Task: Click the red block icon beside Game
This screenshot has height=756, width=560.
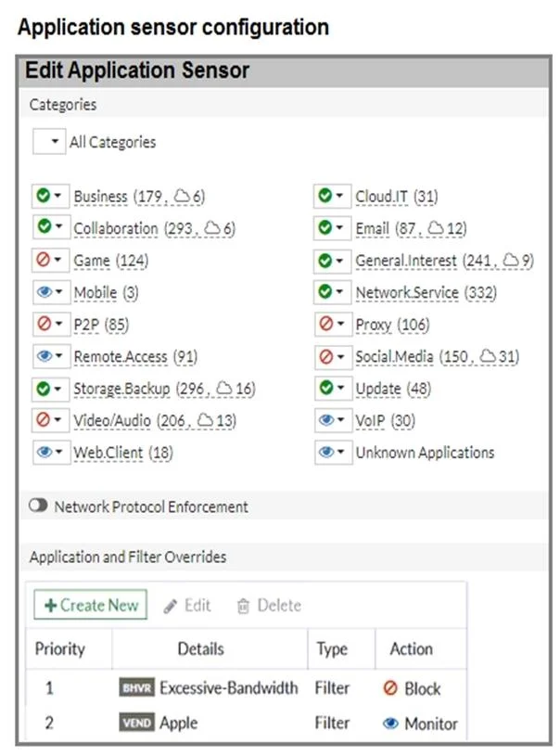Action: click(44, 260)
